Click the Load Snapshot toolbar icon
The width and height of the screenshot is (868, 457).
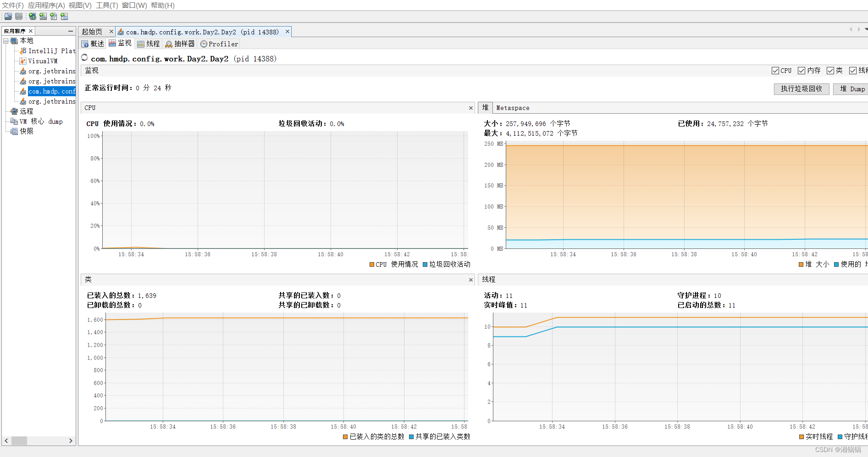(x=8, y=17)
